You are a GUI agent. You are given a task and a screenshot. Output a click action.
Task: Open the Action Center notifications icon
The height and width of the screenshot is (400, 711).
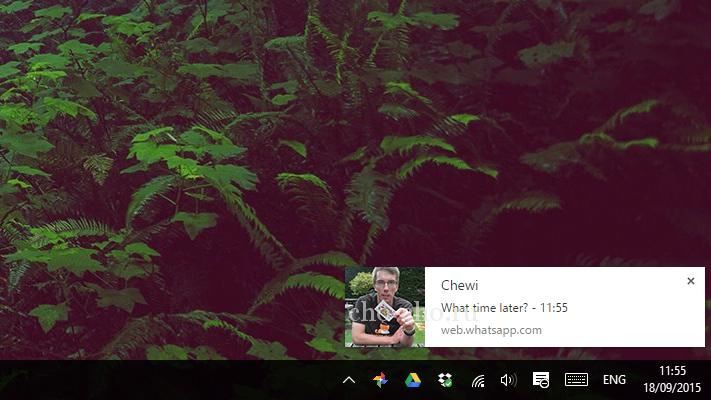541,380
